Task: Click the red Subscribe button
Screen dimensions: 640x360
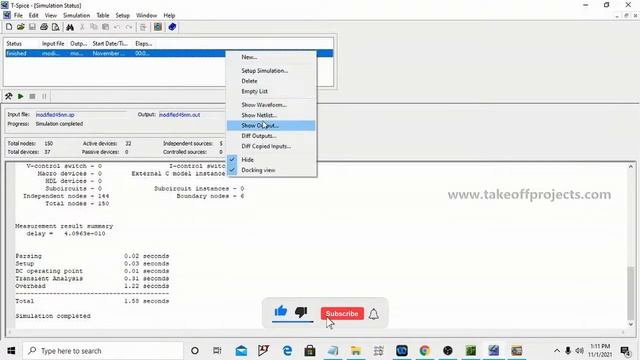Action: 342,313
